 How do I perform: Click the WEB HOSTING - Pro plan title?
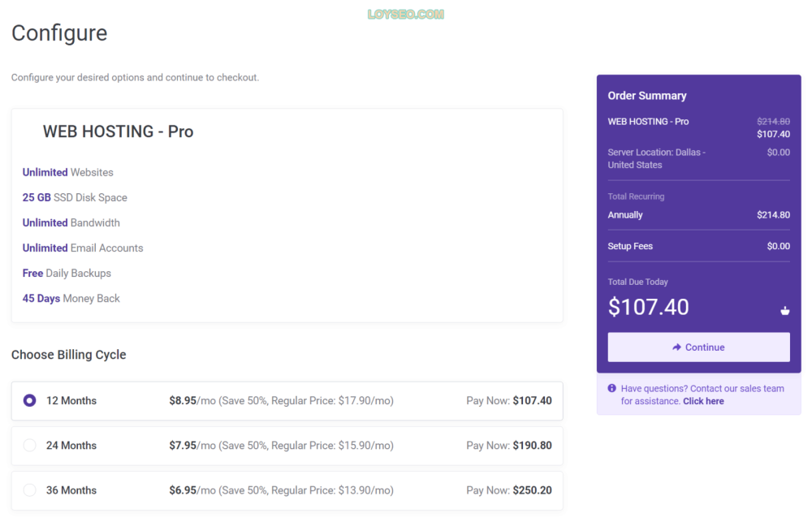[x=118, y=132]
